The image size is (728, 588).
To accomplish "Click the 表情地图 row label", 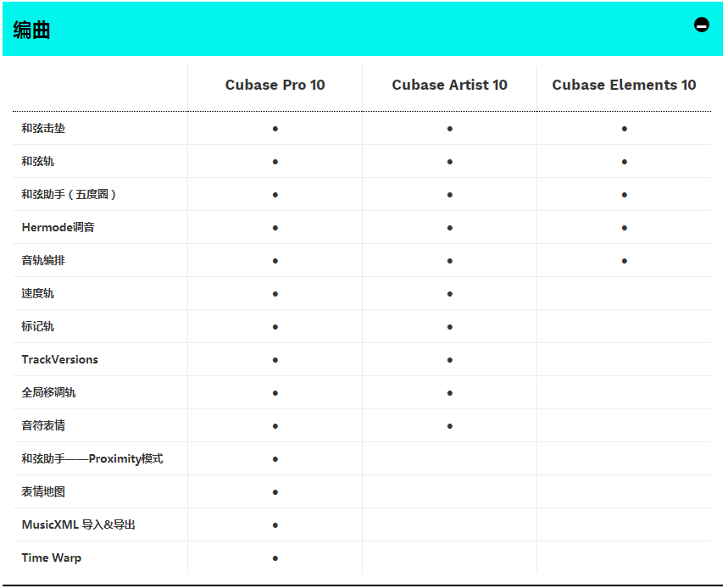I will [43, 491].
